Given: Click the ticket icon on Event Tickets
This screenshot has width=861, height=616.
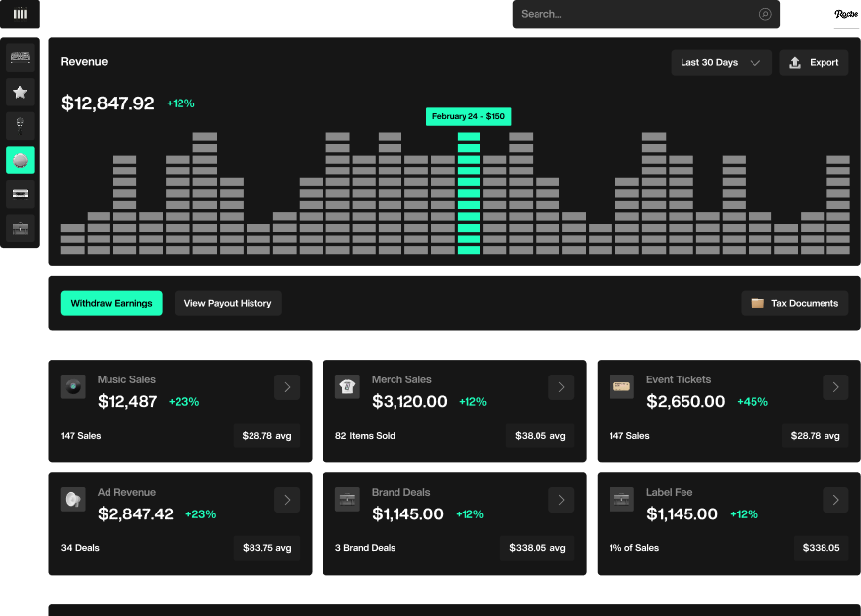Looking at the screenshot, I should 621,387.
